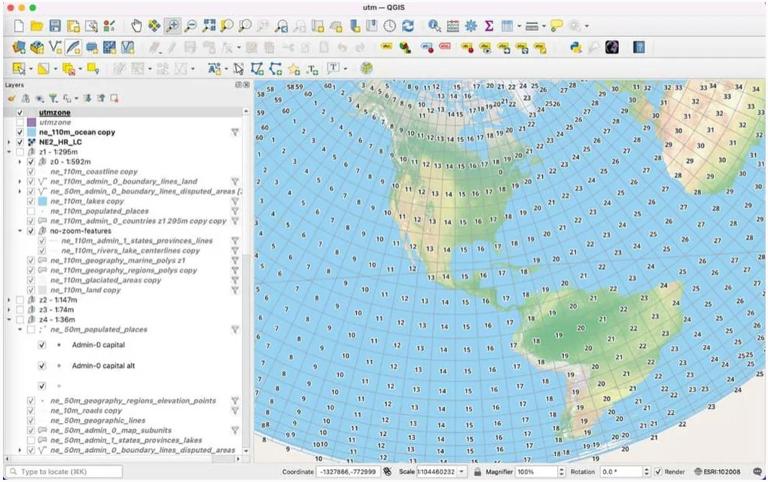Collapse the z1 - 1:295m group
Screen dimensions: 768x482
(9, 152)
